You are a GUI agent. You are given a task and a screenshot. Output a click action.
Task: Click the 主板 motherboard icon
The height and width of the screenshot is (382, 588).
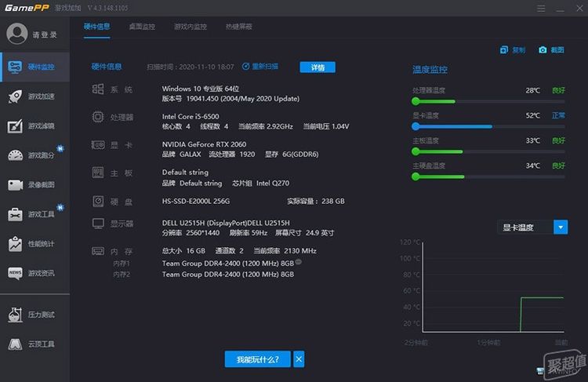(98, 173)
